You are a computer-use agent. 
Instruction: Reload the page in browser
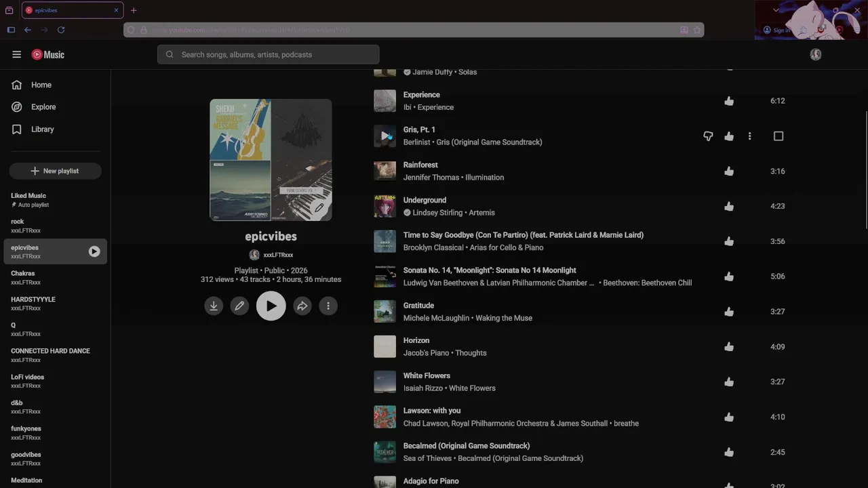(61, 30)
